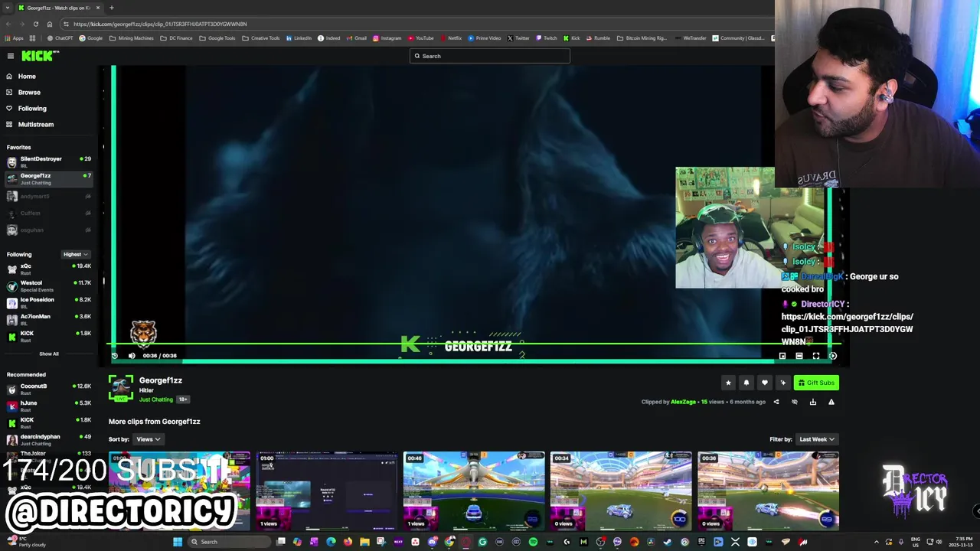Click Just Chatting category link
The height and width of the screenshot is (551, 980).
[x=156, y=399]
